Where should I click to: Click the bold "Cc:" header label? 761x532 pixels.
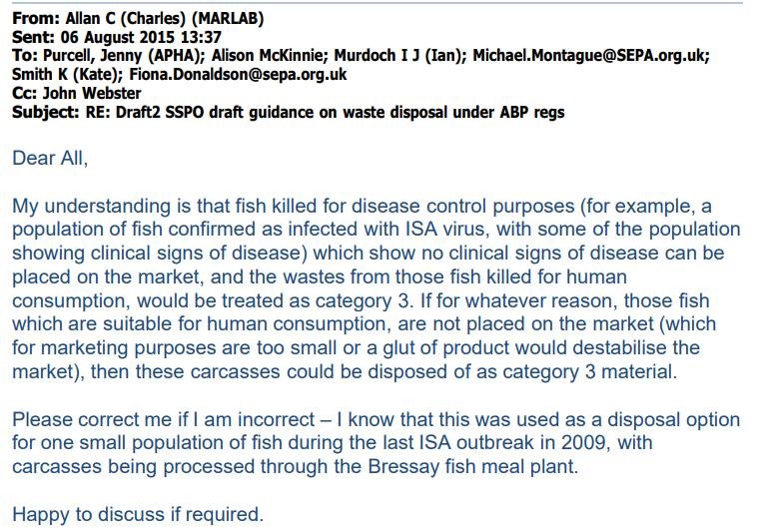pos(23,93)
